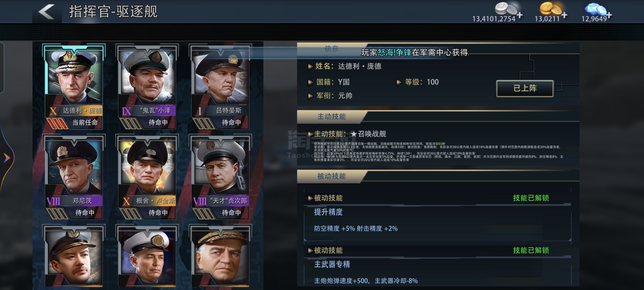Select commander 邓尼茨 card
The image size is (644, 290).
[x=74, y=177]
